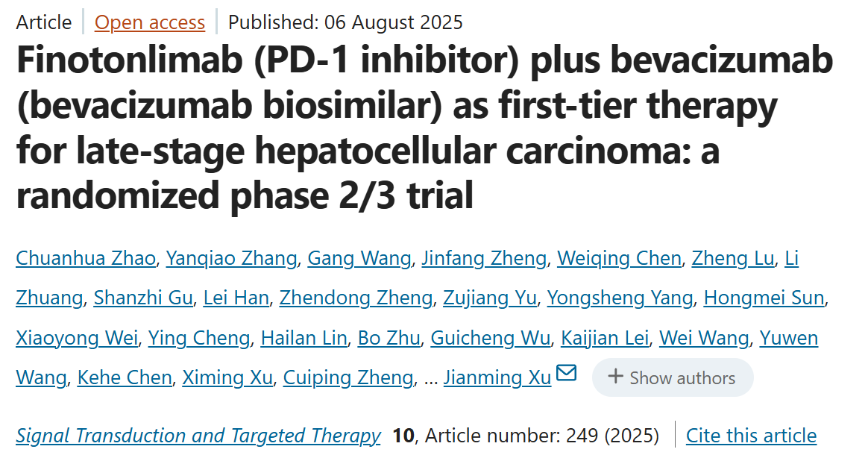Open author Ying Cheng link

[199, 338]
